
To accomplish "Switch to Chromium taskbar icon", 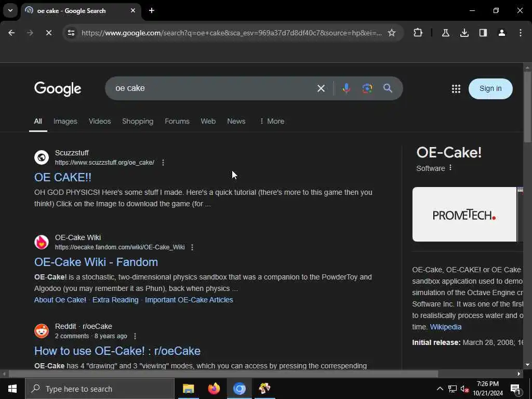I will tap(239, 389).
